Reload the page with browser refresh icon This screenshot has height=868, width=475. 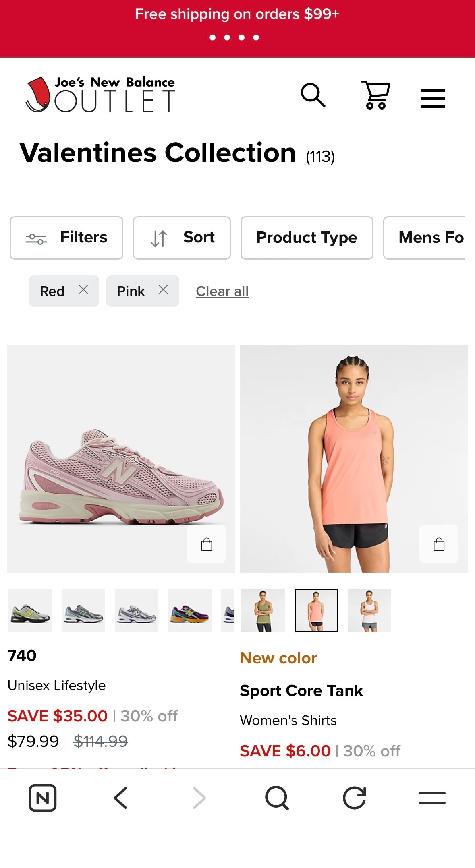point(354,798)
